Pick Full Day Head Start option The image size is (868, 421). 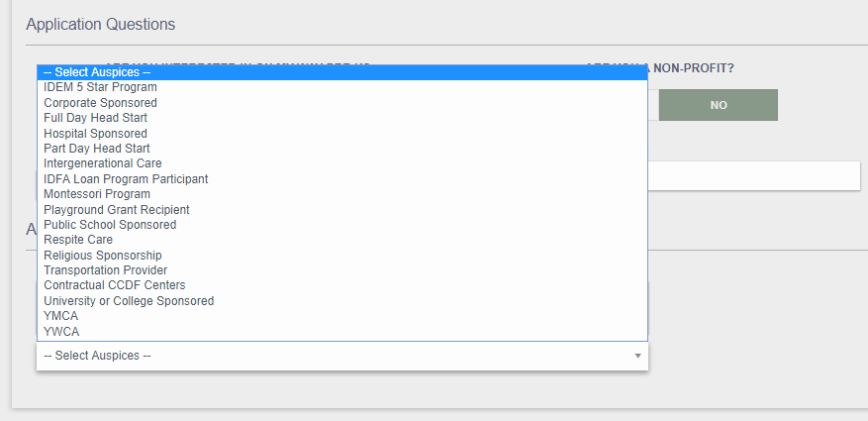pyautogui.click(x=95, y=118)
